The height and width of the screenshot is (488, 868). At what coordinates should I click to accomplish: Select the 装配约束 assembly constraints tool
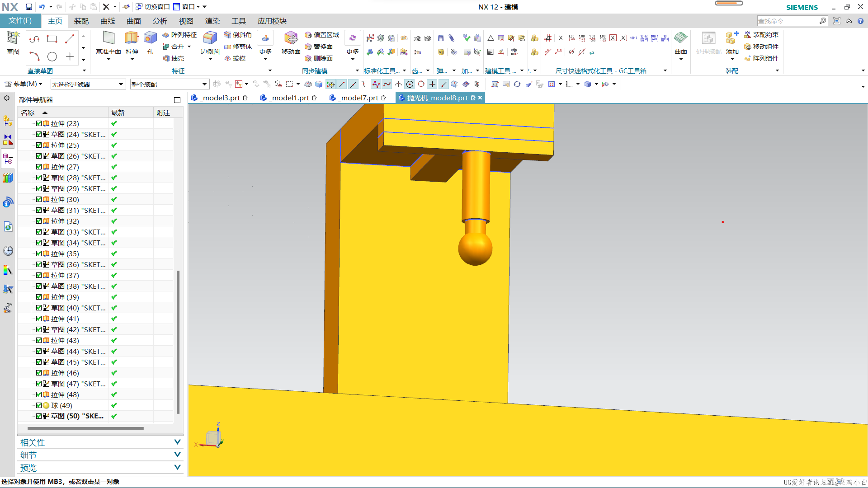(x=761, y=35)
